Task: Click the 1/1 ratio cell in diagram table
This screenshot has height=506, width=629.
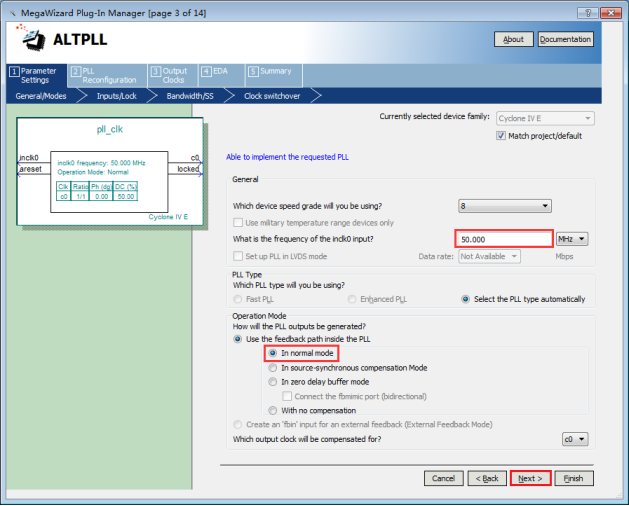Action: click(x=81, y=196)
